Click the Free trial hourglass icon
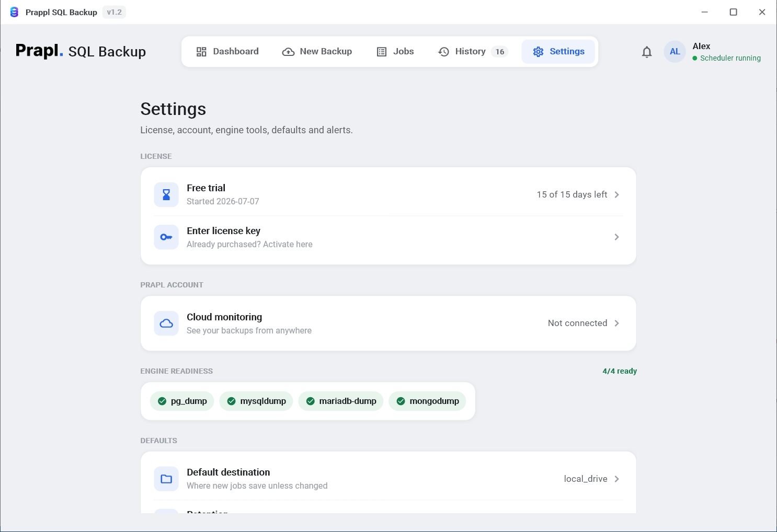Screen dimensions: 777x532 pyautogui.click(x=166, y=194)
